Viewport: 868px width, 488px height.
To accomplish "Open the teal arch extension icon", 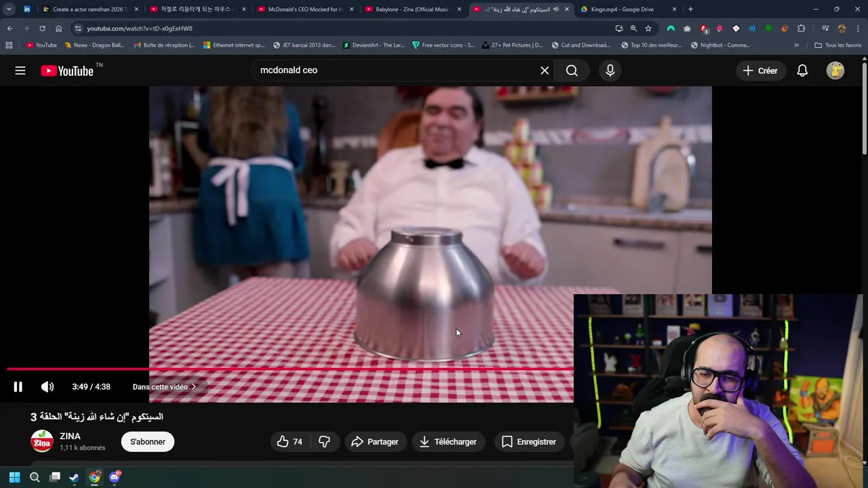I will (x=671, y=28).
